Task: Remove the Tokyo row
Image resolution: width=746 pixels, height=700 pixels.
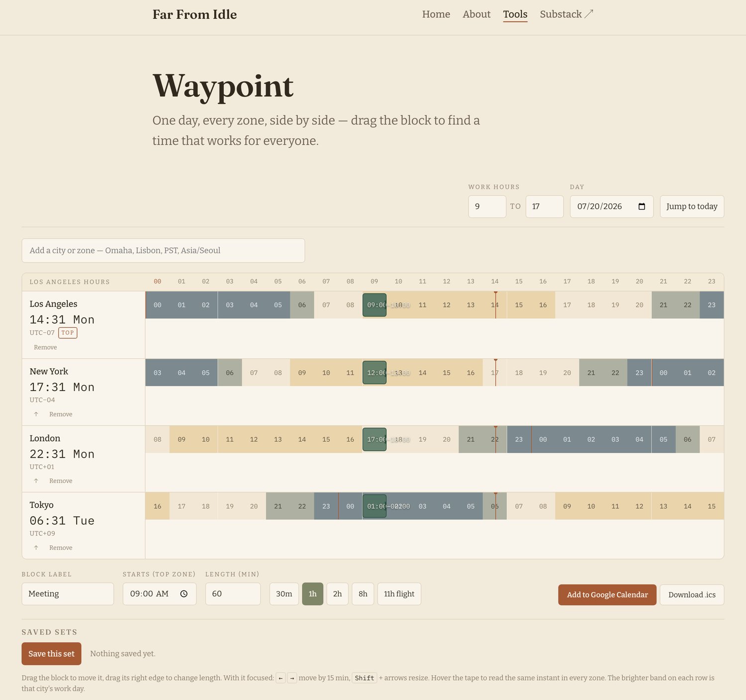Action: [x=61, y=547]
